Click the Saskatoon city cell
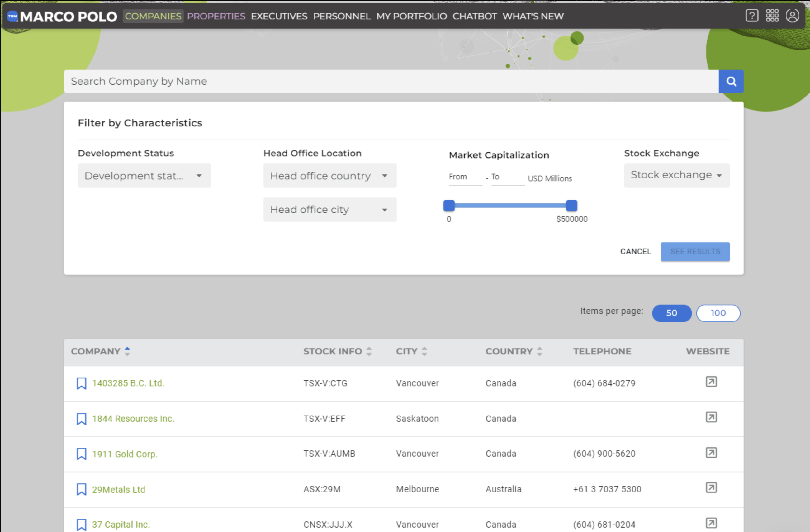 (x=417, y=418)
